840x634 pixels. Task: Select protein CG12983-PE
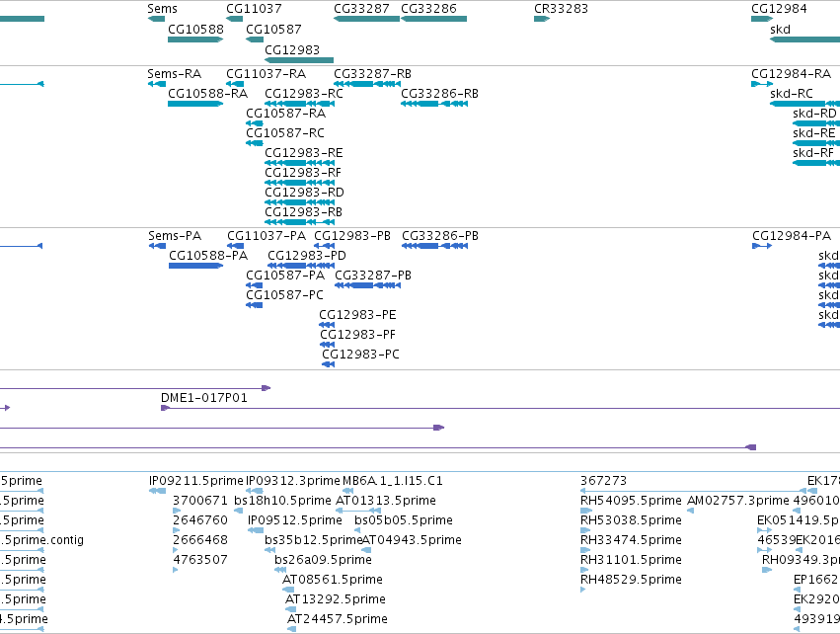[358, 316]
